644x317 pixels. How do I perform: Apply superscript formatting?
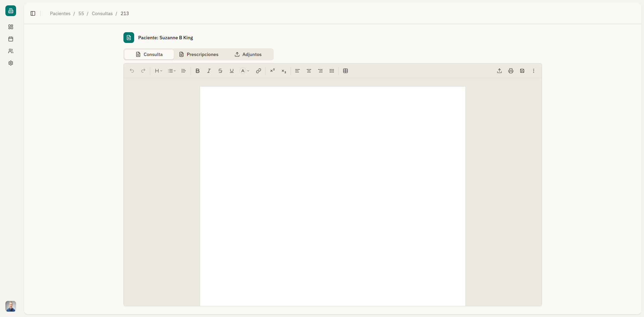[x=272, y=71]
